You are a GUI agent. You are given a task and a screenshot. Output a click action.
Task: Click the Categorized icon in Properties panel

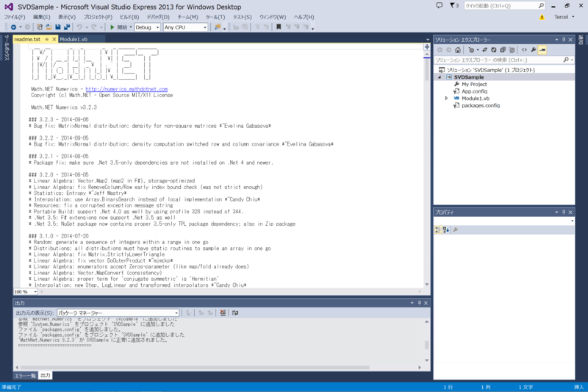coord(437,229)
